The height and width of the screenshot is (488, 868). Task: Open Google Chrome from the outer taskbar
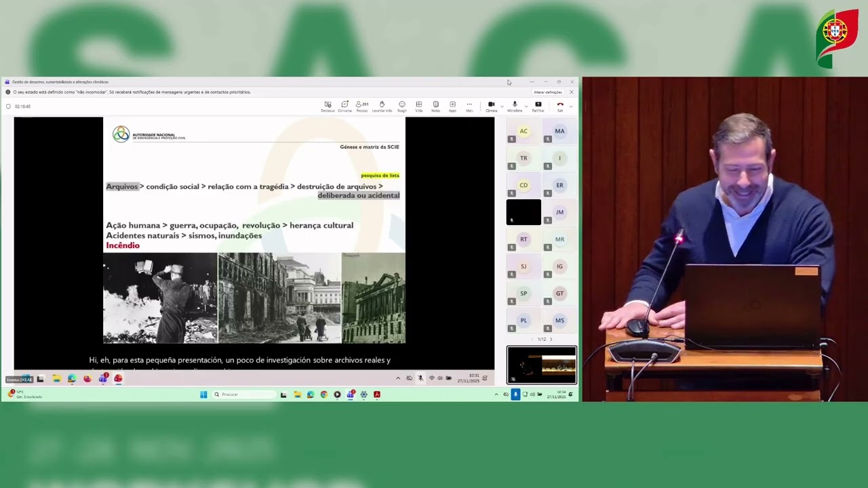point(324,394)
